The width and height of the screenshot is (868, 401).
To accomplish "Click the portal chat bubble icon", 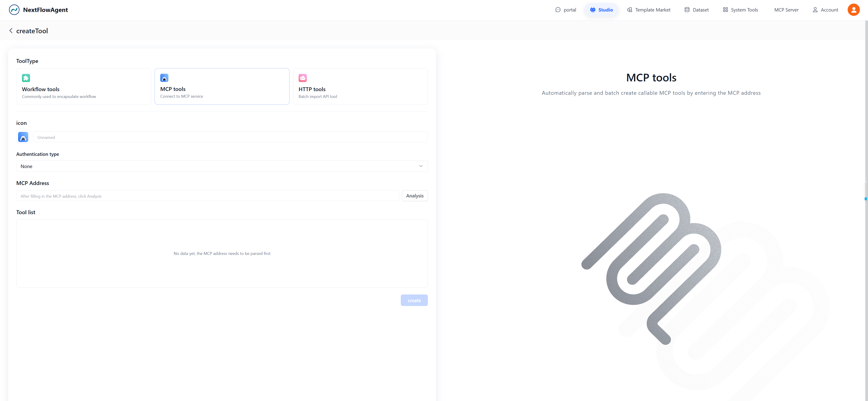I will coord(558,10).
